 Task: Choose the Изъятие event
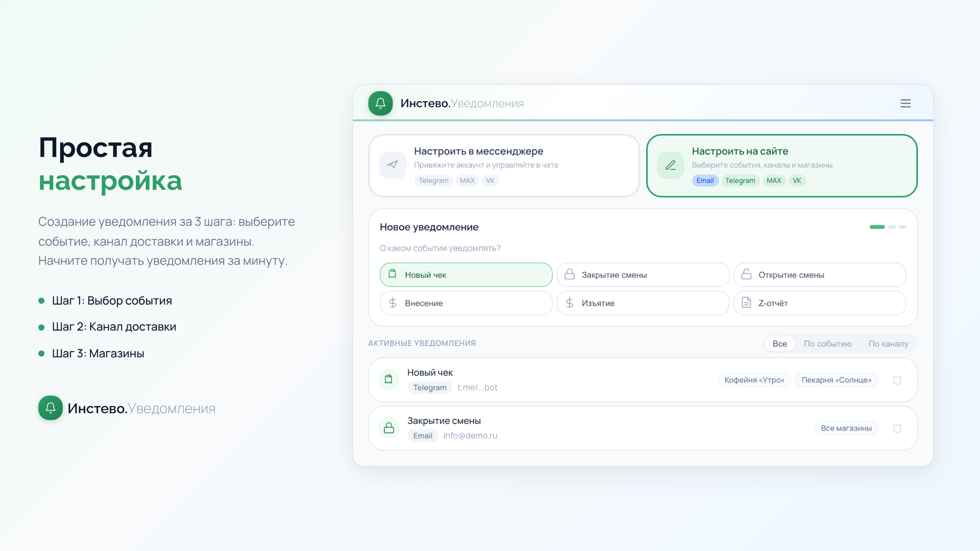(x=642, y=303)
